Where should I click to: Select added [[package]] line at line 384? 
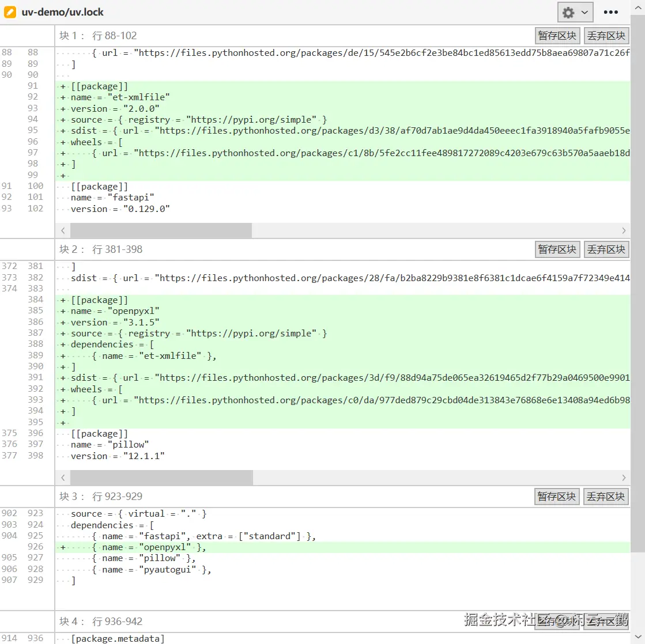[x=342, y=300]
